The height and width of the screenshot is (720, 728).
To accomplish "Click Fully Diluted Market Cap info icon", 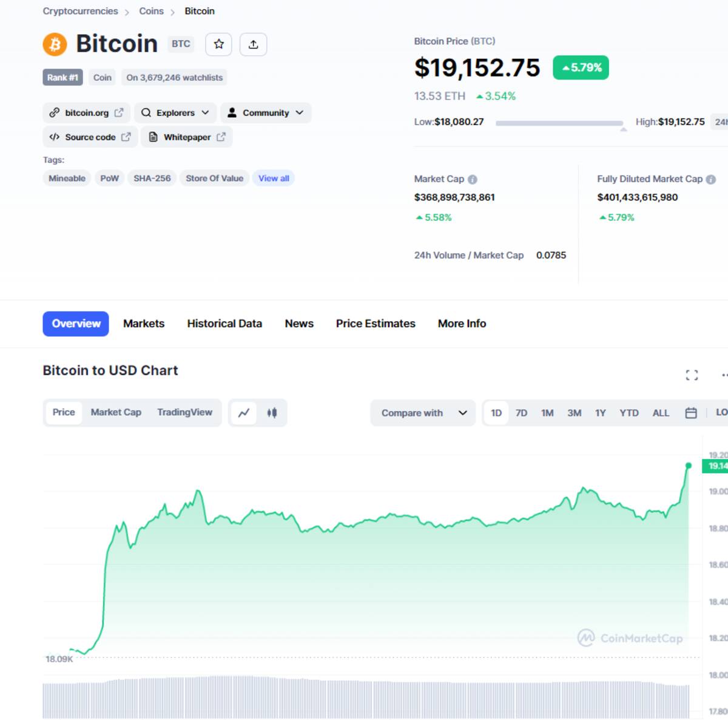I will point(711,180).
